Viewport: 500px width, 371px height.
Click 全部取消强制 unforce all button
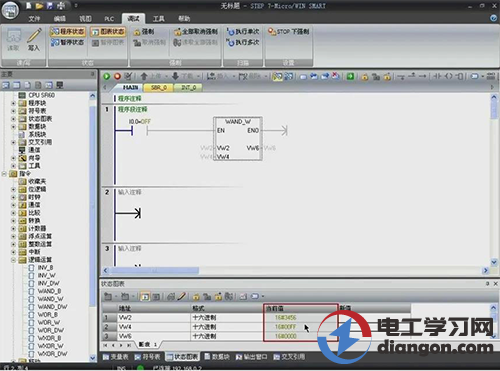point(195,32)
